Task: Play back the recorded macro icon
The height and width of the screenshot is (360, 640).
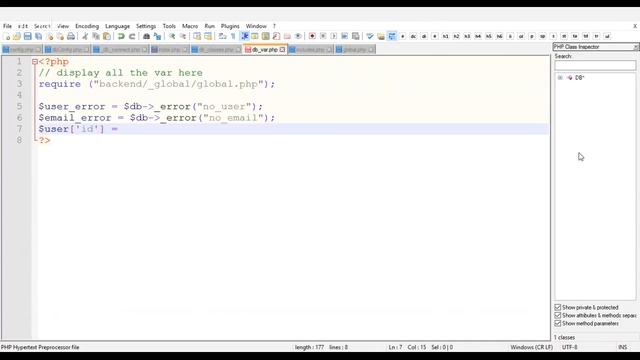Action: tap(333, 36)
